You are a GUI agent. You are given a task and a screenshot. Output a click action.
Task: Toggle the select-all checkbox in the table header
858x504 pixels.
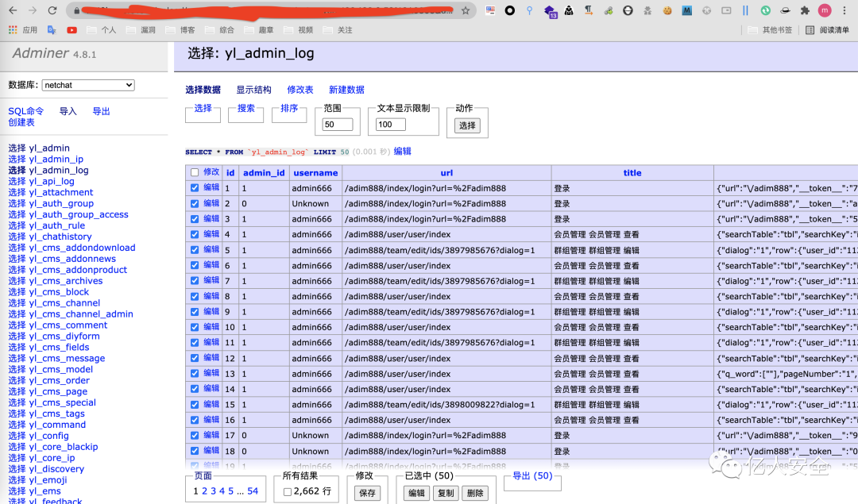coord(195,173)
